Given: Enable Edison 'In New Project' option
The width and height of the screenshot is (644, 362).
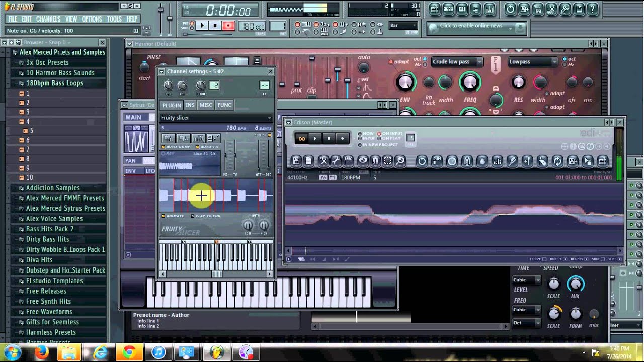Looking at the screenshot, I should click(x=378, y=145).
